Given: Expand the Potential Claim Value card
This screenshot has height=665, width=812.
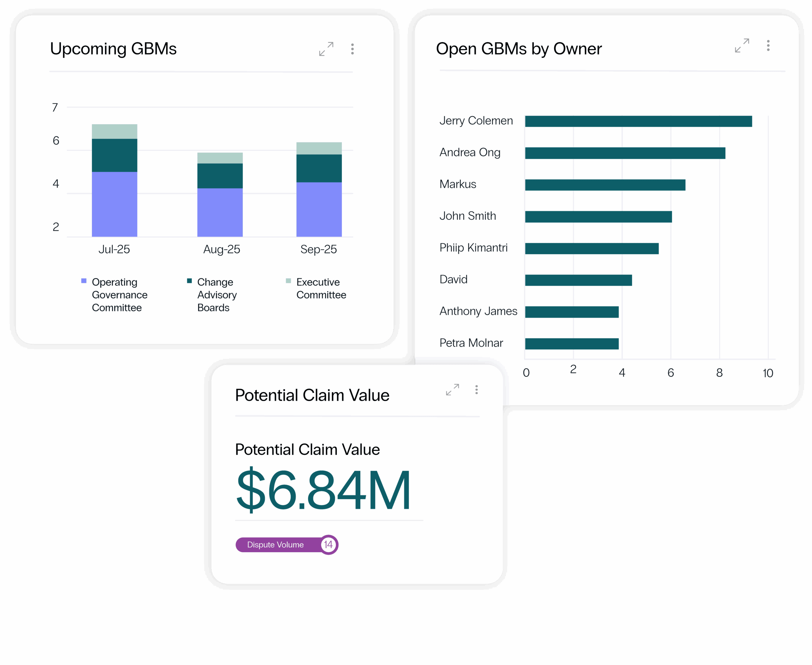Looking at the screenshot, I should (x=452, y=390).
